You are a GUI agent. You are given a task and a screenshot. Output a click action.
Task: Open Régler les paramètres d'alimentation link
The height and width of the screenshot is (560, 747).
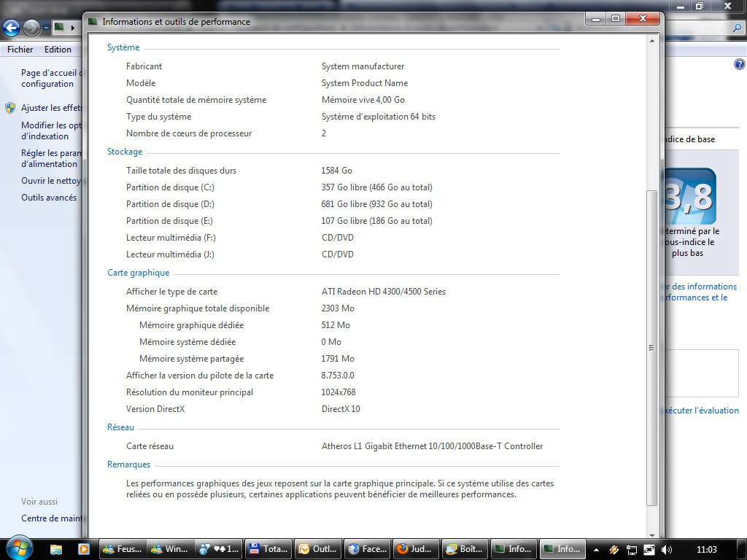point(52,158)
